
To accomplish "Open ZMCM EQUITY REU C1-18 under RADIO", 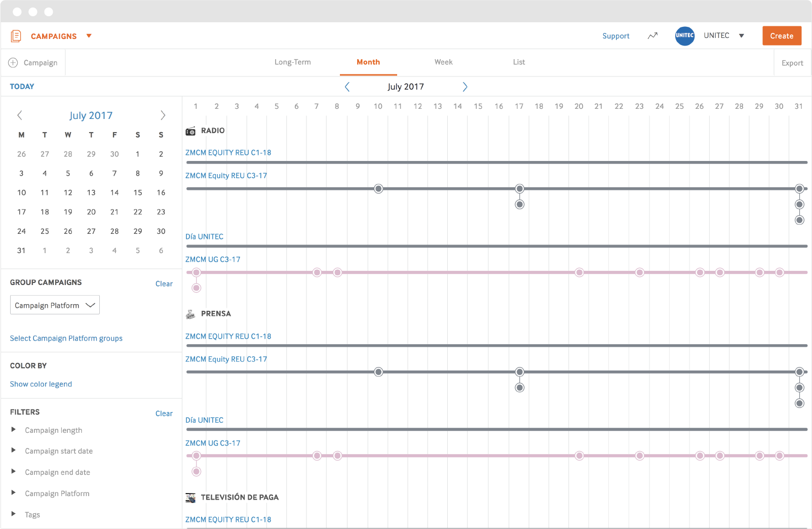I will [x=228, y=152].
